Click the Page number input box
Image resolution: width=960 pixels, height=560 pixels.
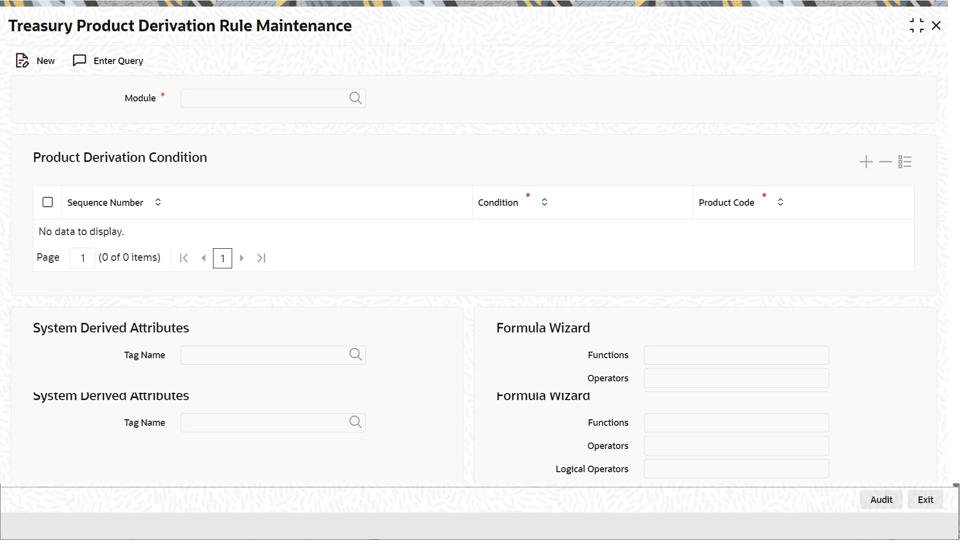click(x=82, y=258)
